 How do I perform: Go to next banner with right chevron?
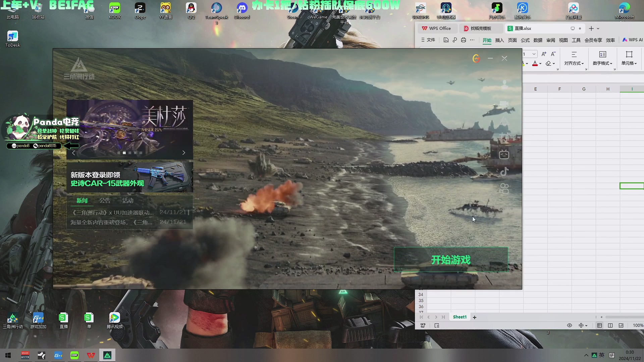point(183,153)
